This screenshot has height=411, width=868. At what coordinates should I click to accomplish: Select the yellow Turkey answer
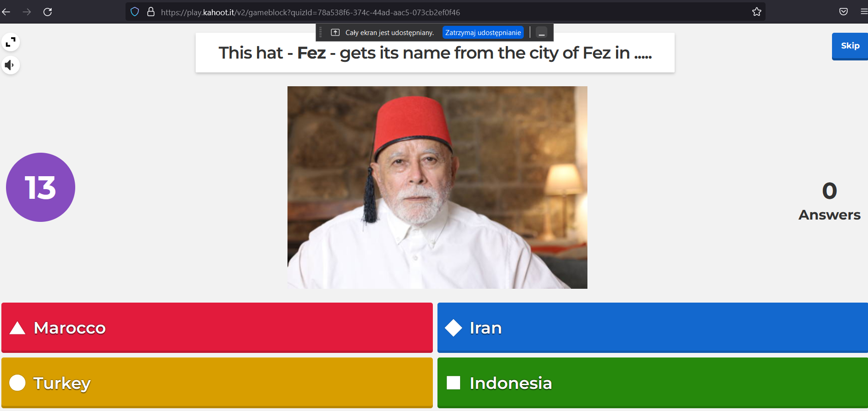pyautogui.click(x=217, y=382)
